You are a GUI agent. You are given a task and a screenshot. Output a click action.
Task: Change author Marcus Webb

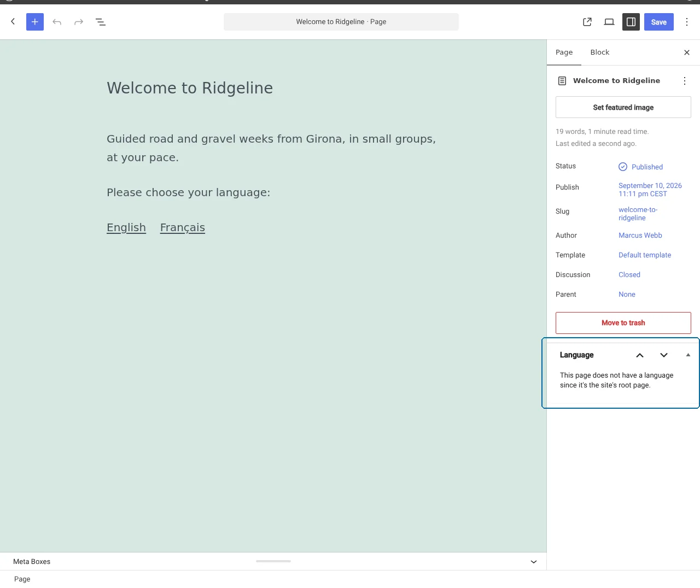coord(640,236)
